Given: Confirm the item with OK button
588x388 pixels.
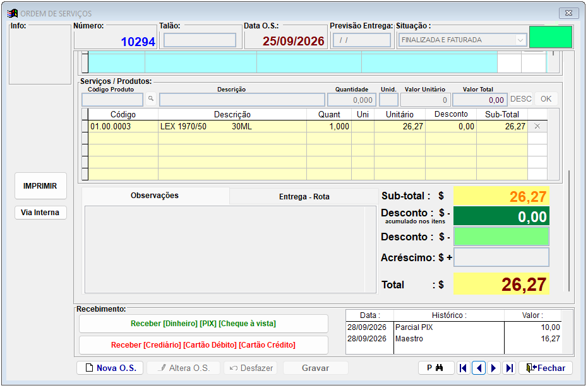Looking at the screenshot, I should pyautogui.click(x=546, y=99).
